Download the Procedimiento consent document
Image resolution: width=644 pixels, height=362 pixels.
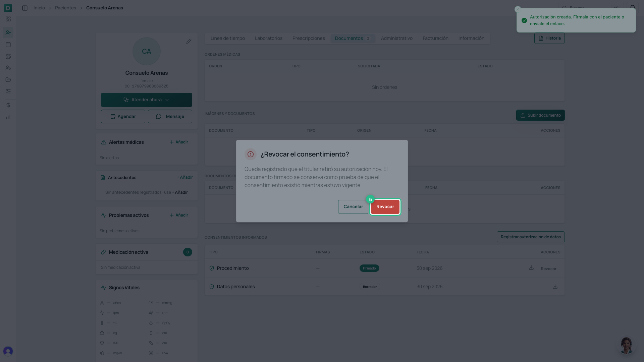click(531, 268)
